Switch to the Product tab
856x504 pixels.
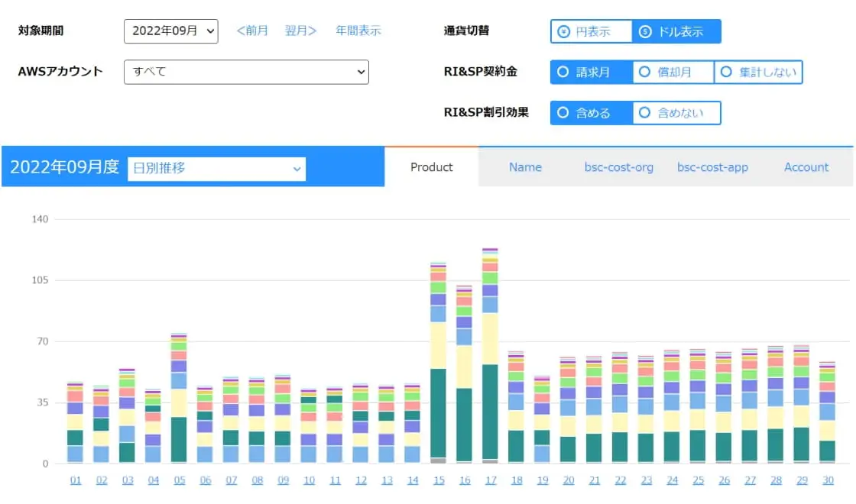coord(431,167)
